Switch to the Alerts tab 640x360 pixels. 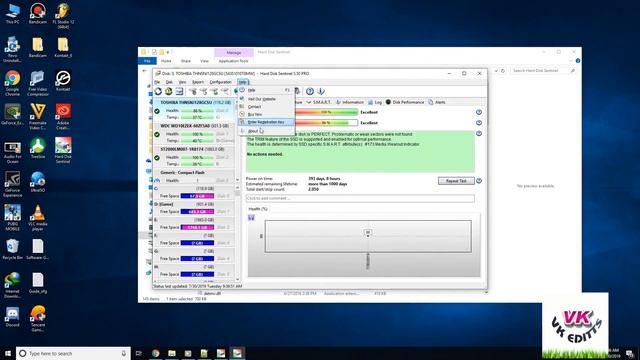pyautogui.click(x=437, y=102)
